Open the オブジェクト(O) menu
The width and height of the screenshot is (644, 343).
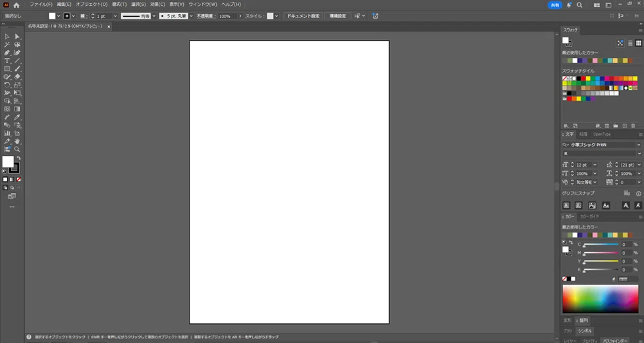point(91,5)
